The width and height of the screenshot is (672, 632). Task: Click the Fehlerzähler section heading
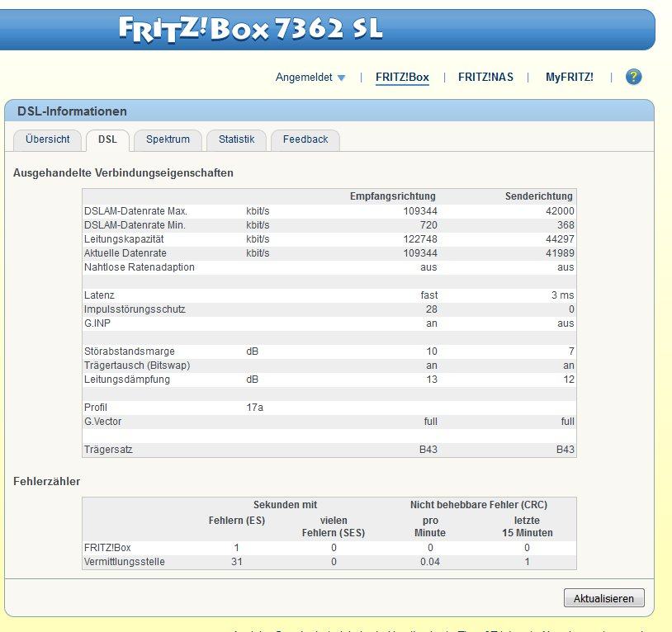tap(47, 481)
